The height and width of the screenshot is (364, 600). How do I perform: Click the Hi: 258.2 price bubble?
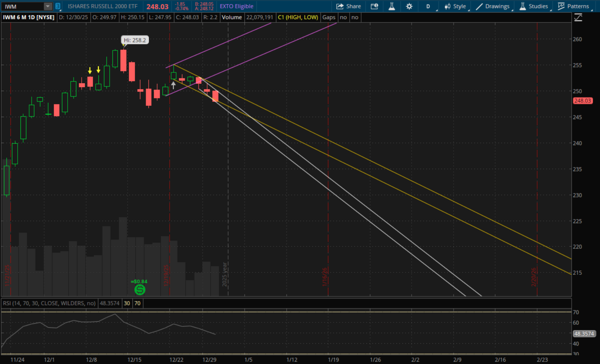(135, 40)
